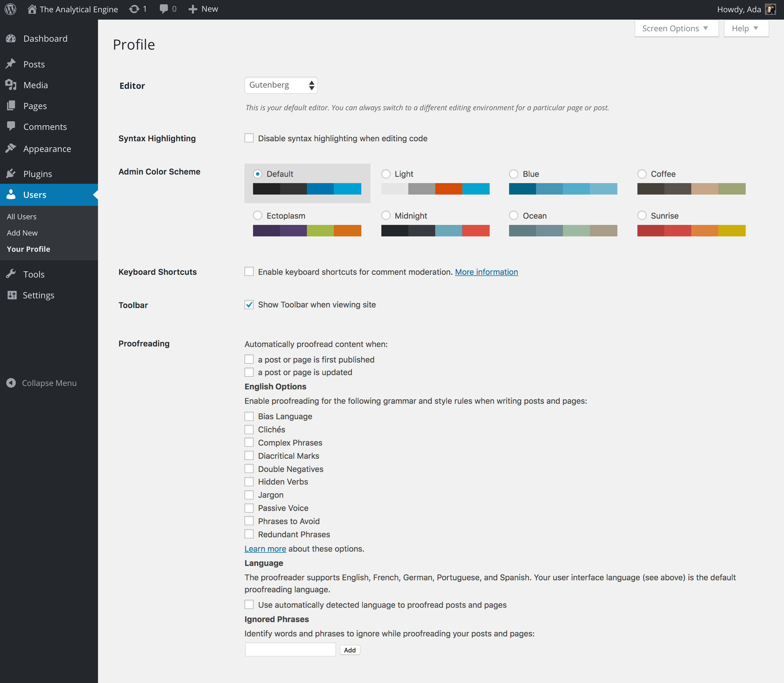Enable keyboard shortcuts for comment moderation
This screenshot has width=784, height=683.
click(x=249, y=271)
